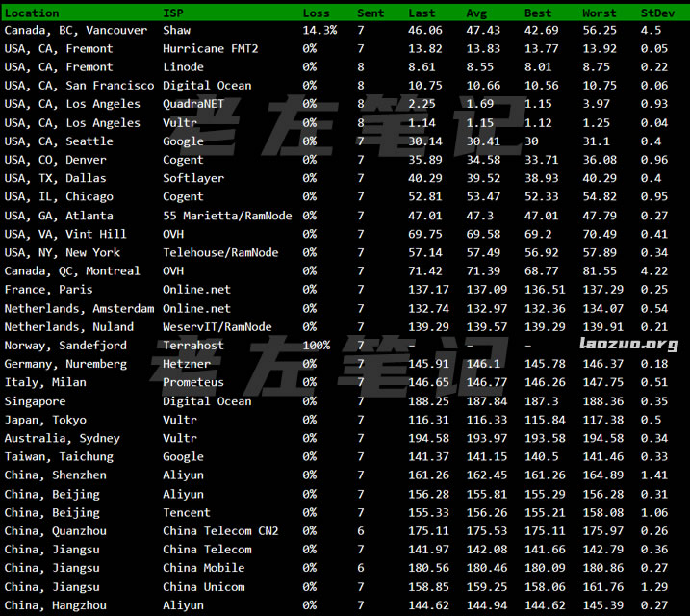Select the 137.17 last value
The height and width of the screenshot is (616, 690).
(x=428, y=290)
